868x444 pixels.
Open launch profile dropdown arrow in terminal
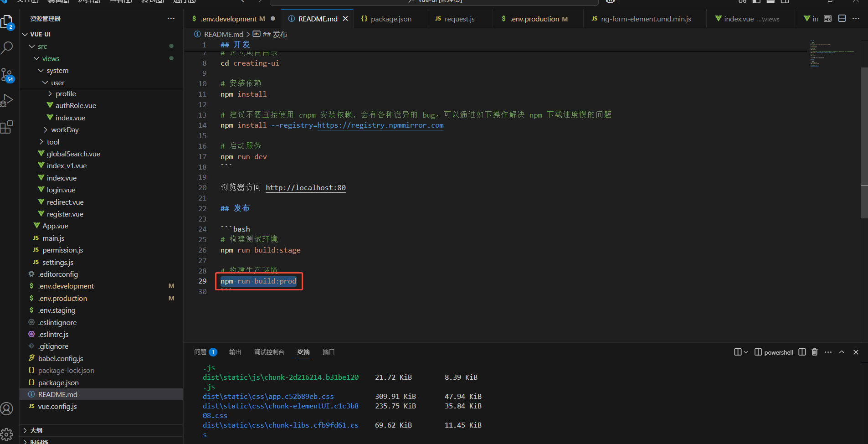point(746,352)
